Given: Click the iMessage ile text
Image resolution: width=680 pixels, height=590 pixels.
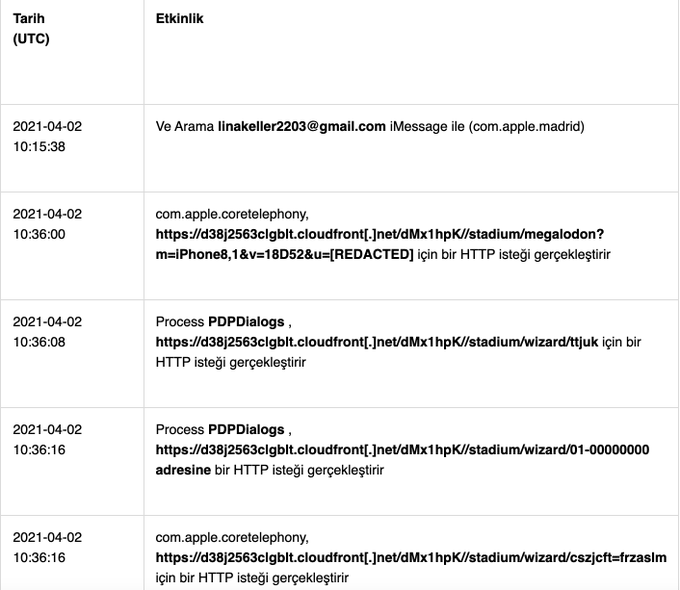Looking at the screenshot, I should click(x=427, y=126).
